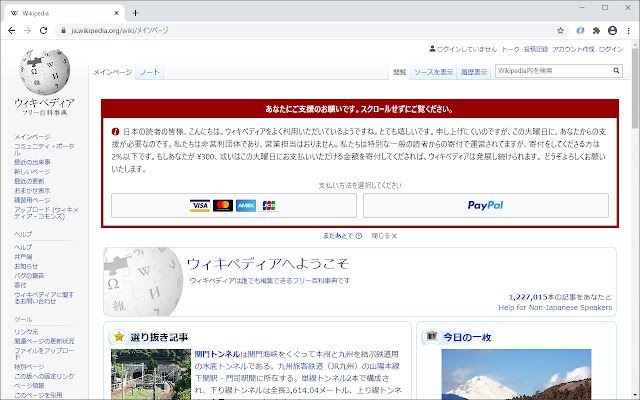Click the AMEX card logo
Image resolution: width=640 pixels, height=400 pixels.
click(246, 205)
